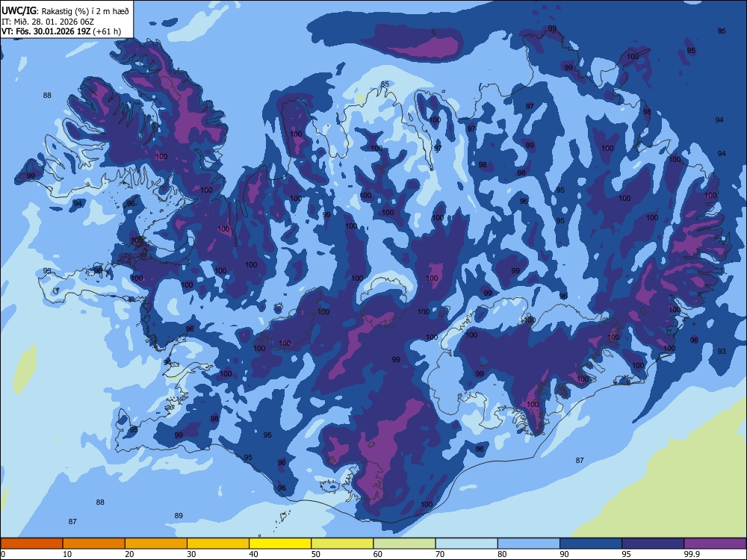Click the '89' humidity value over the sea
This screenshot has height=560, width=747.
click(179, 516)
